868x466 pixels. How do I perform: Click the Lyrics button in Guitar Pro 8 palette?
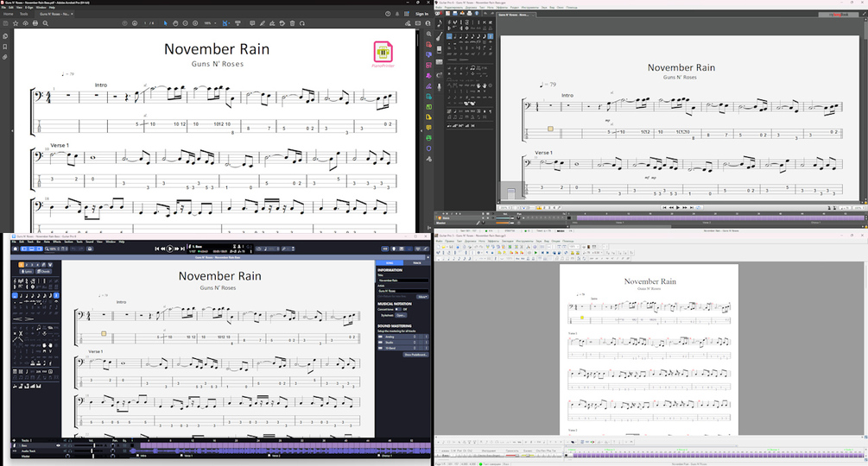click(x=27, y=272)
